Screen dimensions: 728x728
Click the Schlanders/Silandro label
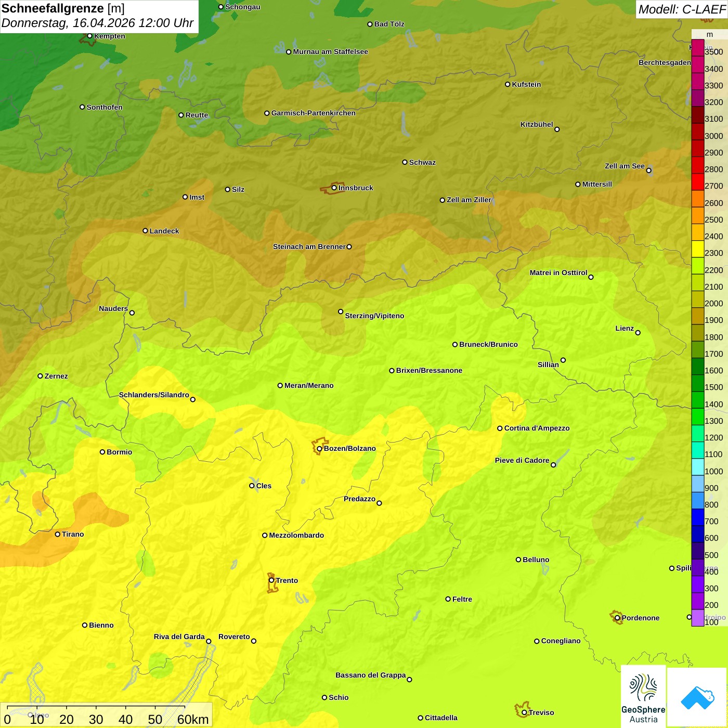tap(154, 395)
